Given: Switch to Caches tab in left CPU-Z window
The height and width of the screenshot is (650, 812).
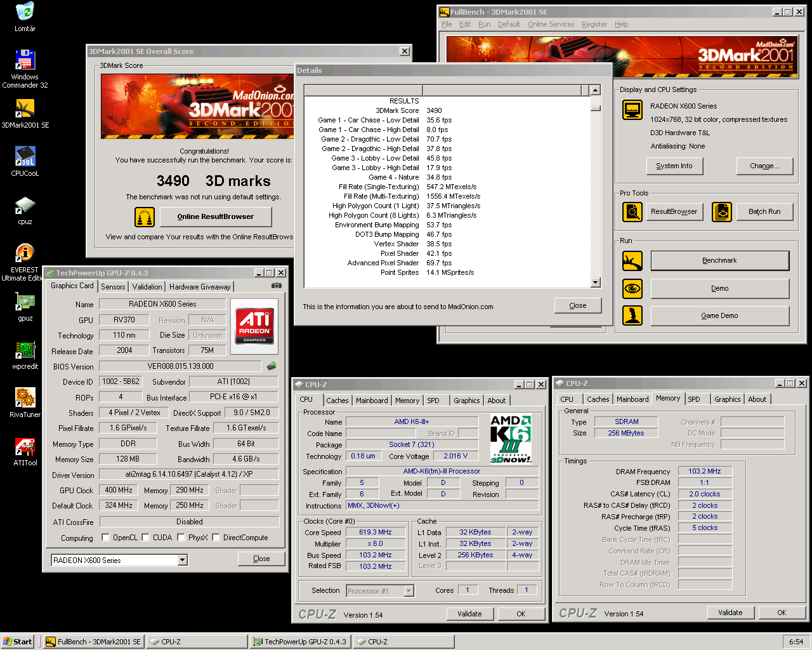Looking at the screenshot, I should coord(337,401).
